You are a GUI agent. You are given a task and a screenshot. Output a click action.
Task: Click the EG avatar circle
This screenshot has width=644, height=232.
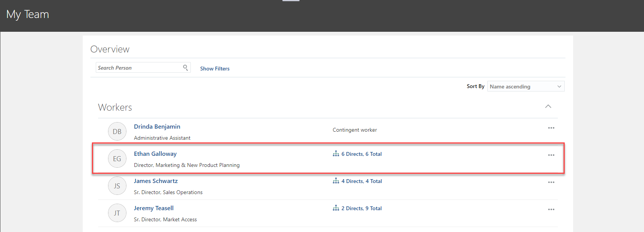117,158
